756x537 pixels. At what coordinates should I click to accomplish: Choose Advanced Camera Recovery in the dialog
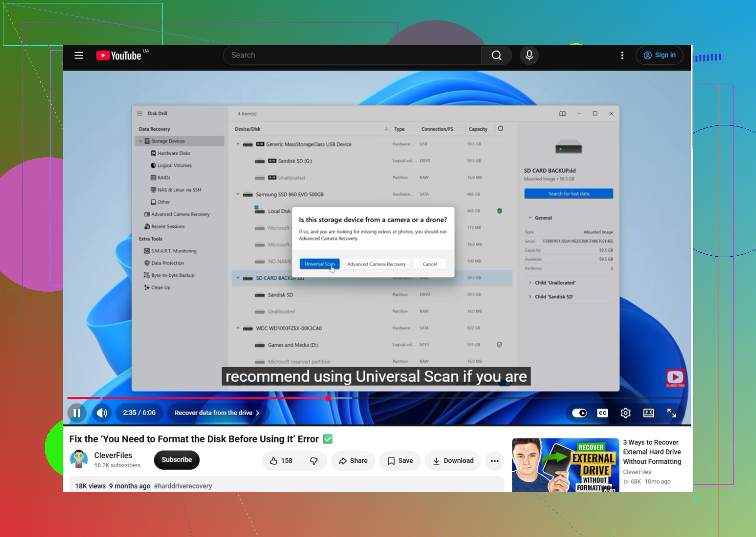tap(377, 264)
